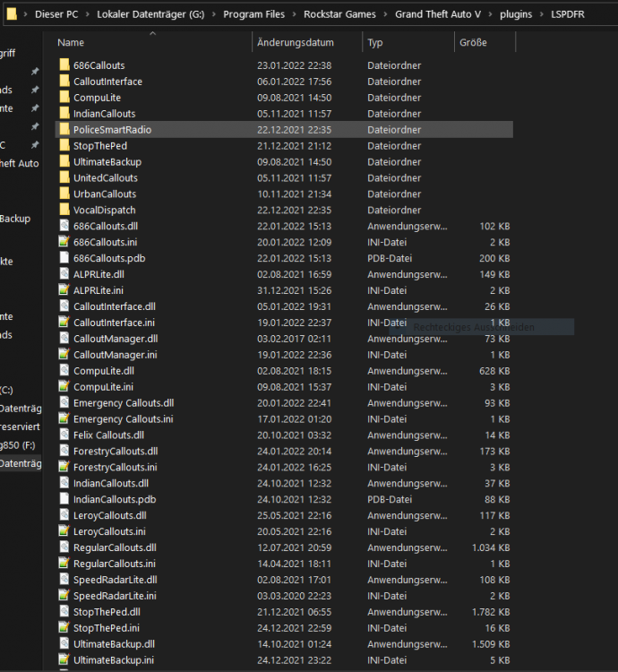This screenshot has height=672, width=618.
Task: Select the CalloutInterface.ini file name
Action: [x=115, y=323]
